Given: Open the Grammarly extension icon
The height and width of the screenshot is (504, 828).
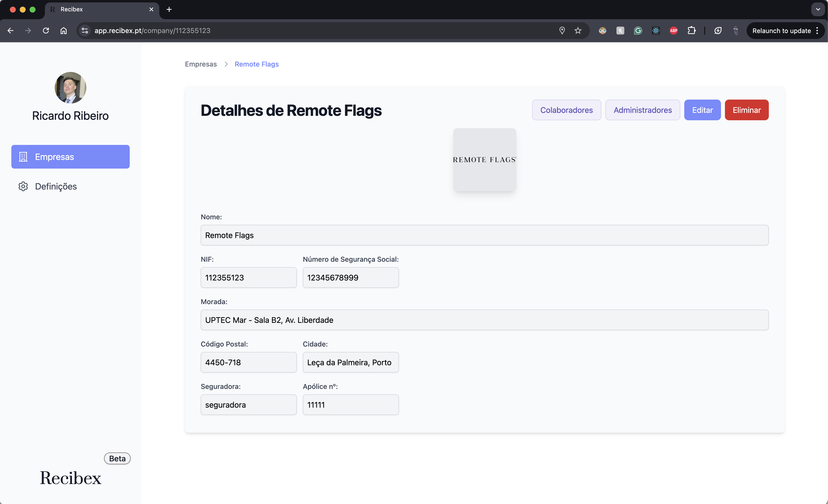Looking at the screenshot, I should point(638,31).
